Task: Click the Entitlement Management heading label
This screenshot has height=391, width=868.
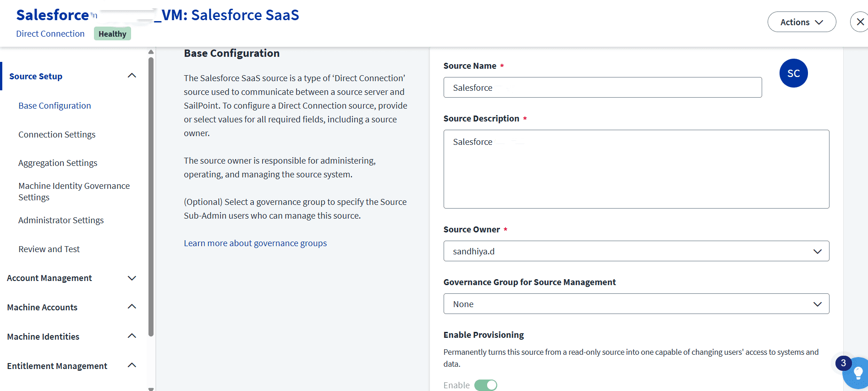Action: coord(57,366)
